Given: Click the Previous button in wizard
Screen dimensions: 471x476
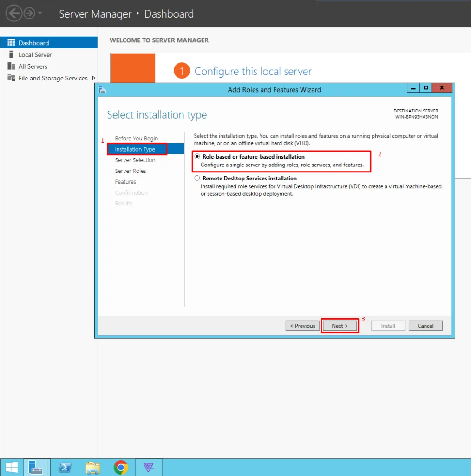Looking at the screenshot, I should 302,326.
